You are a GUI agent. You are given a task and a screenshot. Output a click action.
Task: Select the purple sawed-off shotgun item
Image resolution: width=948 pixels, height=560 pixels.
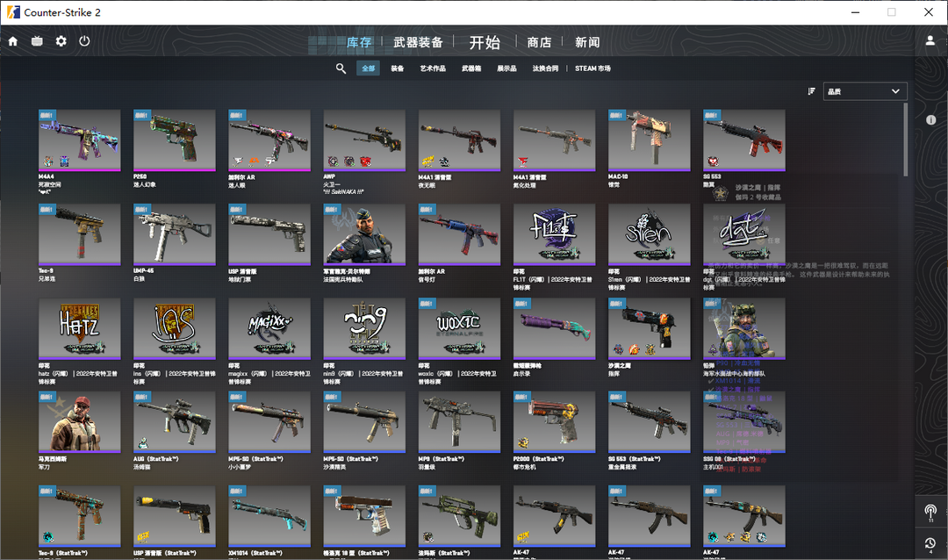point(554,329)
